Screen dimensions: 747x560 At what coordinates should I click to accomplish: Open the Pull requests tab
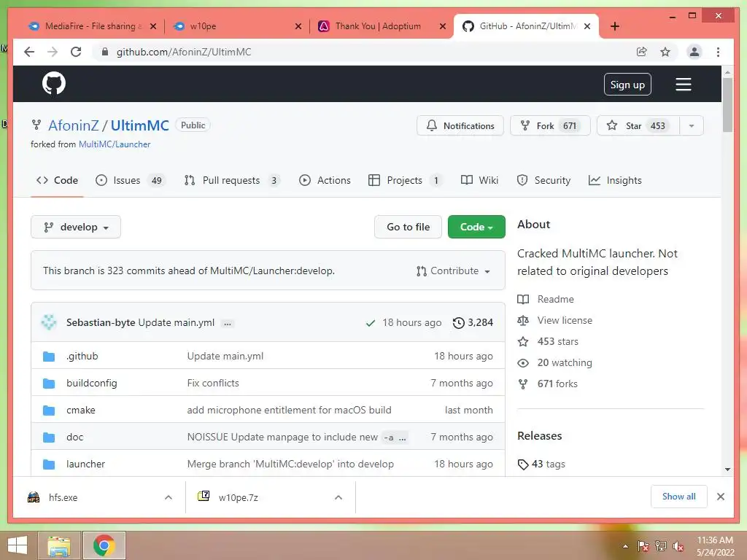[x=231, y=181]
